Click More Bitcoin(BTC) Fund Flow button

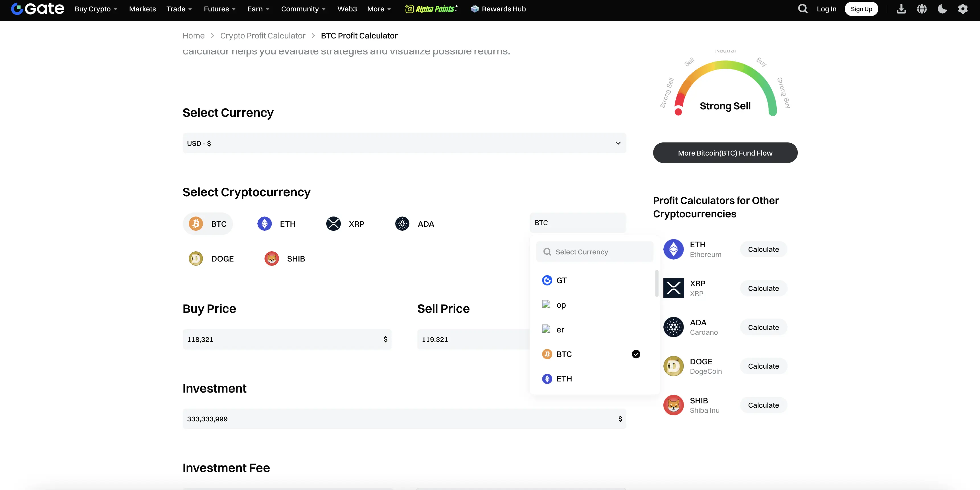point(725,153)
